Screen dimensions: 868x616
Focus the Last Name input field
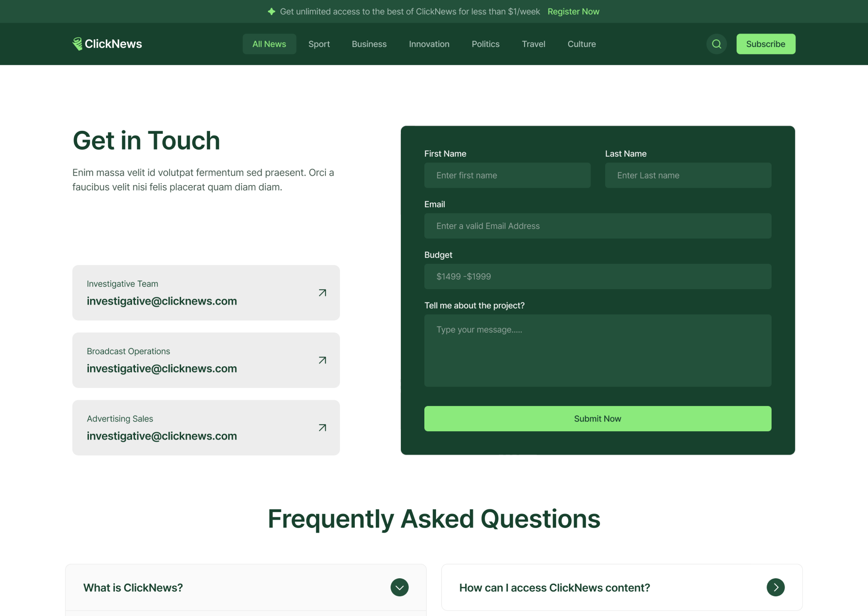pos(688,176)
